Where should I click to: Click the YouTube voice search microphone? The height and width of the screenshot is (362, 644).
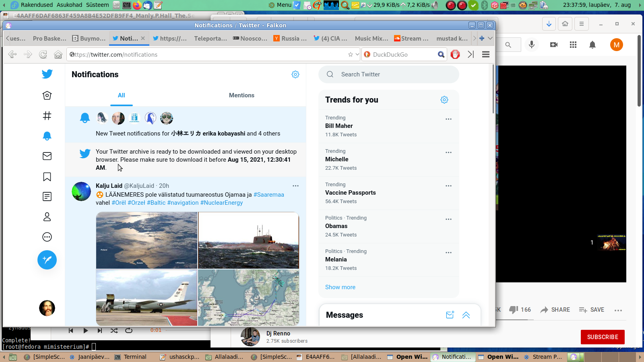click(x=532, y=45)
